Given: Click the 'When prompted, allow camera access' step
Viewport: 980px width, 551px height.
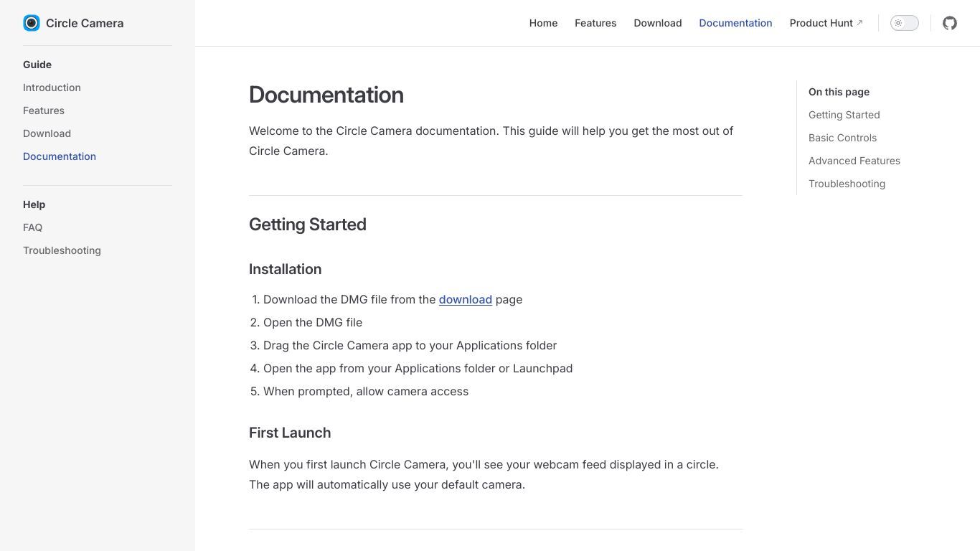Looking at the screenshot, I should [366, 391].
